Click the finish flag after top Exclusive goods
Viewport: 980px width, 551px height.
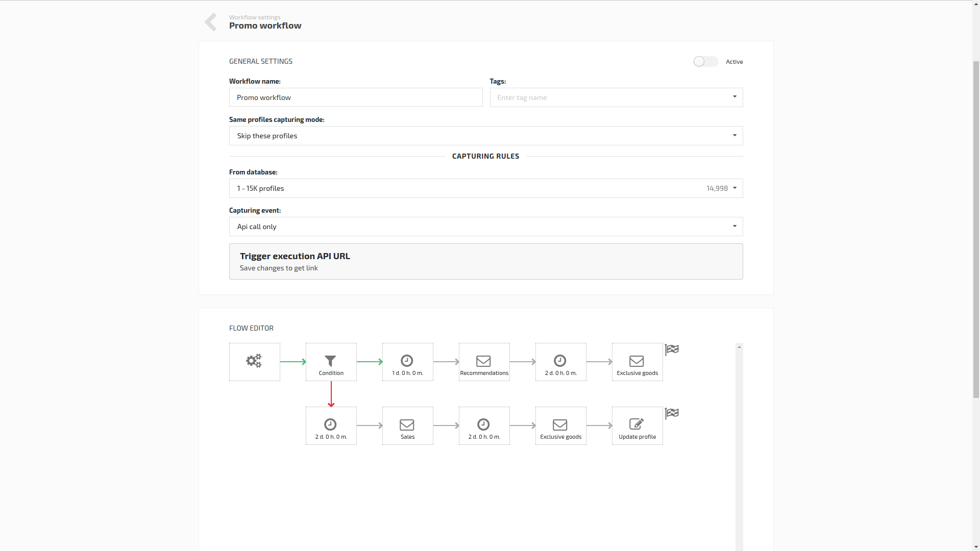(x=672, y=349)
